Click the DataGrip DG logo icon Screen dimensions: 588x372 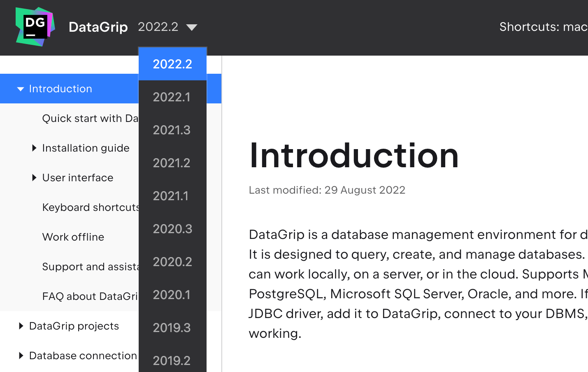35,26
